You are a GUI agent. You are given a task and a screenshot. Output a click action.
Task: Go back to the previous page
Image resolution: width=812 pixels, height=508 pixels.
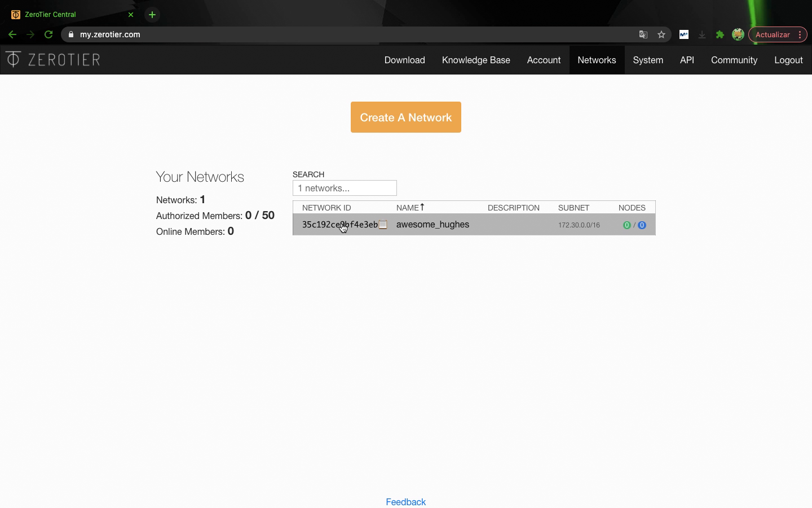[x=12, y=34]
